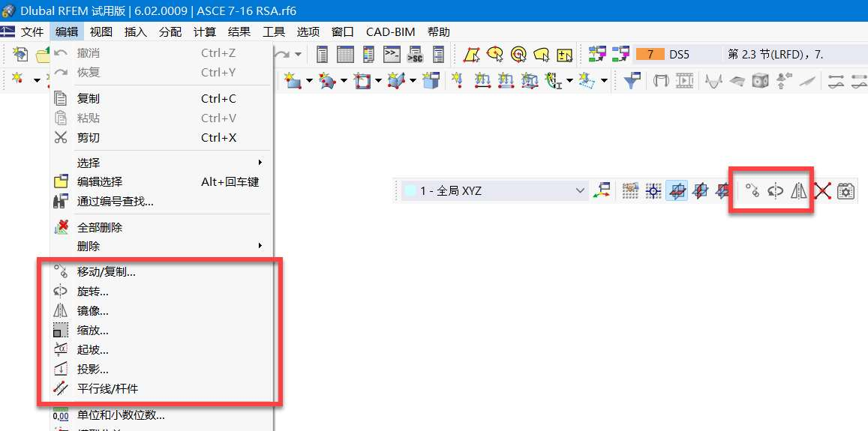Viewport: 868px width, 431px height.
Task: Choose 全部删除 menu entry
Action: coord(161,227)
